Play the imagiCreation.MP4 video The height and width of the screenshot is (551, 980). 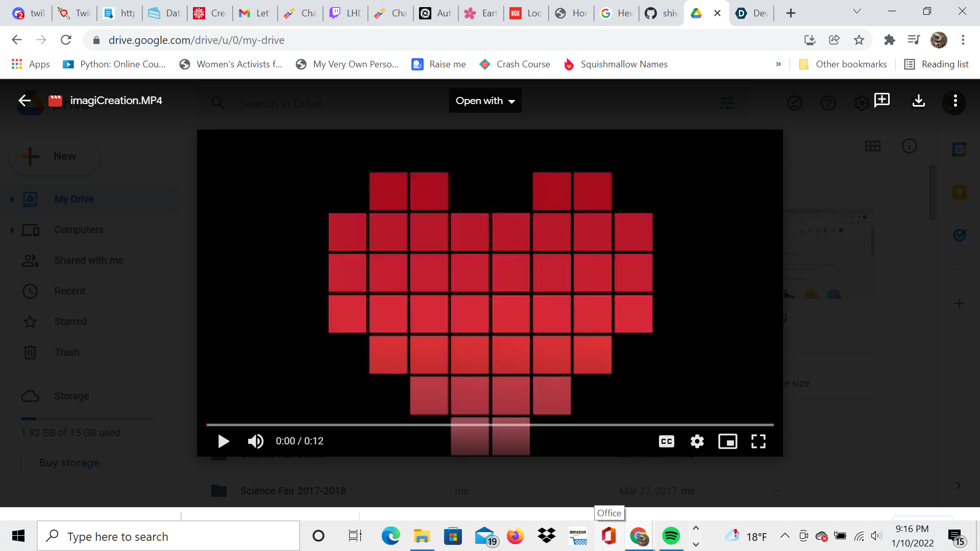[223, 441]
